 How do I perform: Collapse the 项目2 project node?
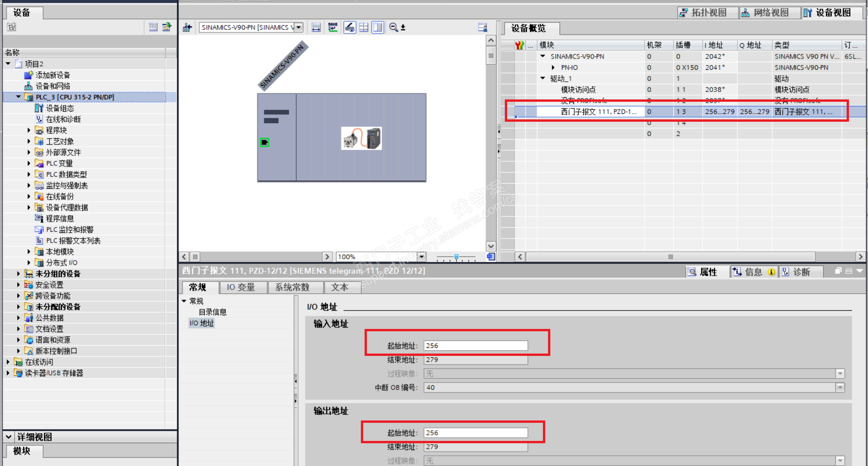pos(8,64)
